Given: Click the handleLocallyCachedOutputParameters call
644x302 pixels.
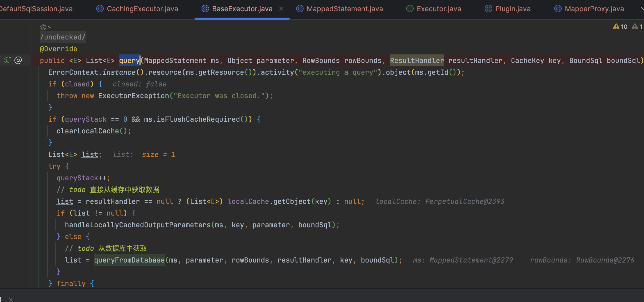Looking at the screenshot, I should [x=138, y=225].
